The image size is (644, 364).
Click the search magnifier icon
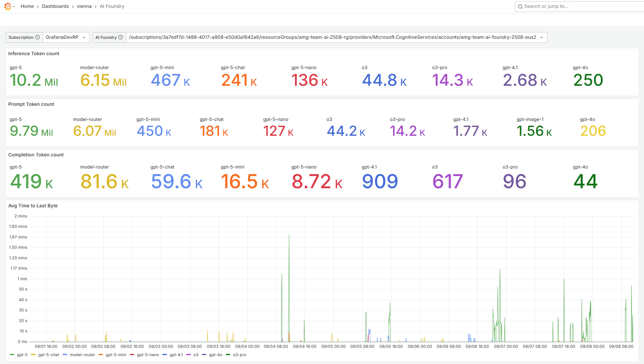click(x=520, y=6)
